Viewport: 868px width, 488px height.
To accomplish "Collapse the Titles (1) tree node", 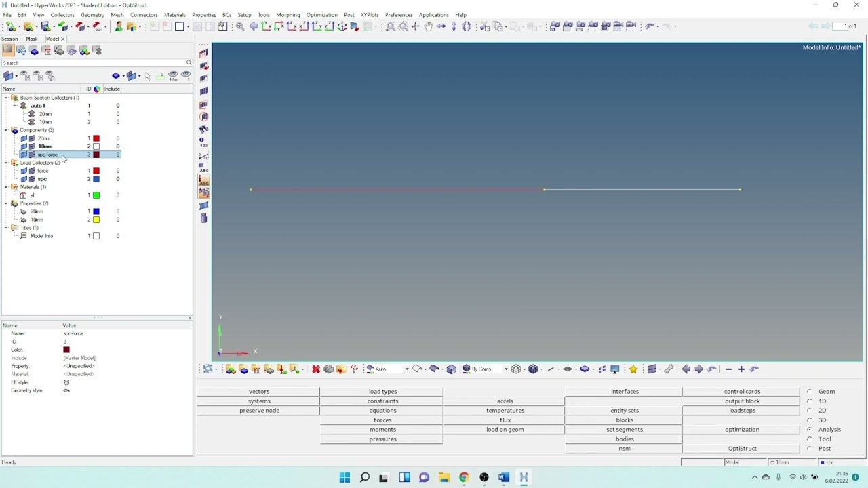I will [x=6, y=228].
